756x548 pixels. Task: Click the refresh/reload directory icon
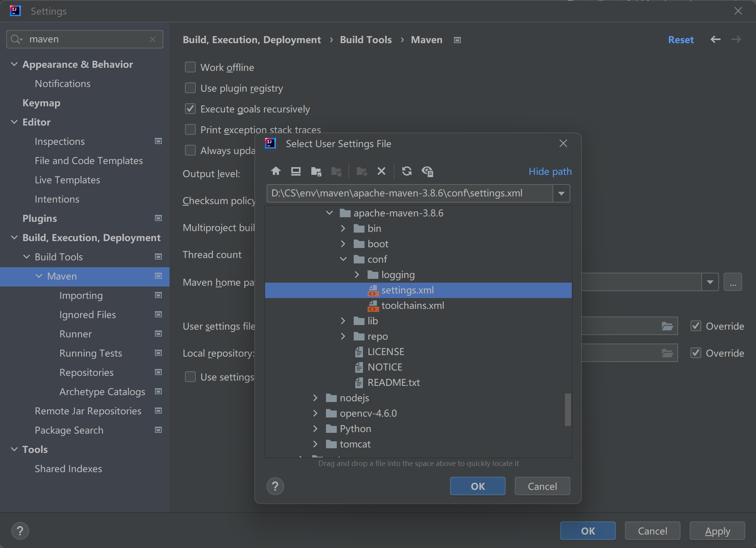pyautogui.click(x=407, y=171)
